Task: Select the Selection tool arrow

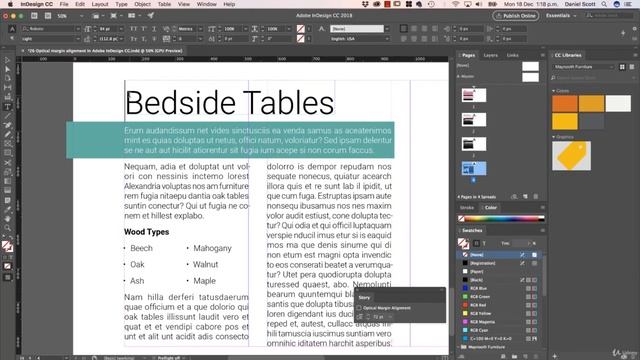Action: point(7,60)
